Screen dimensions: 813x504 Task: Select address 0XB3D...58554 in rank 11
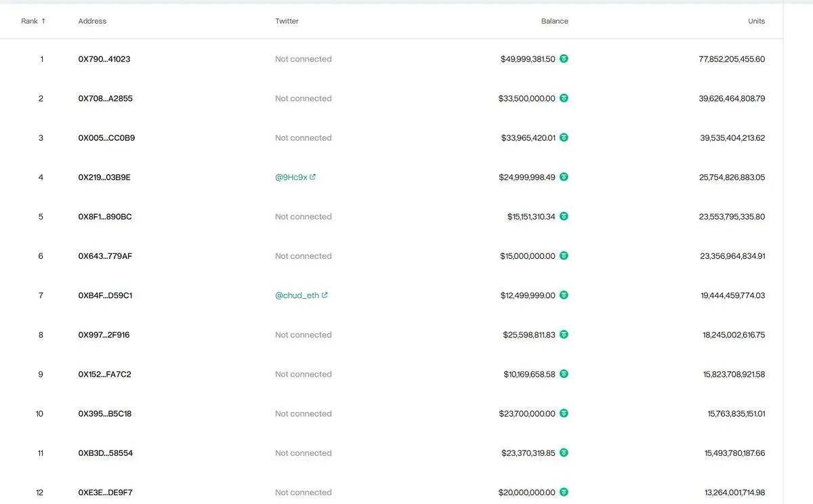point(106,453)
